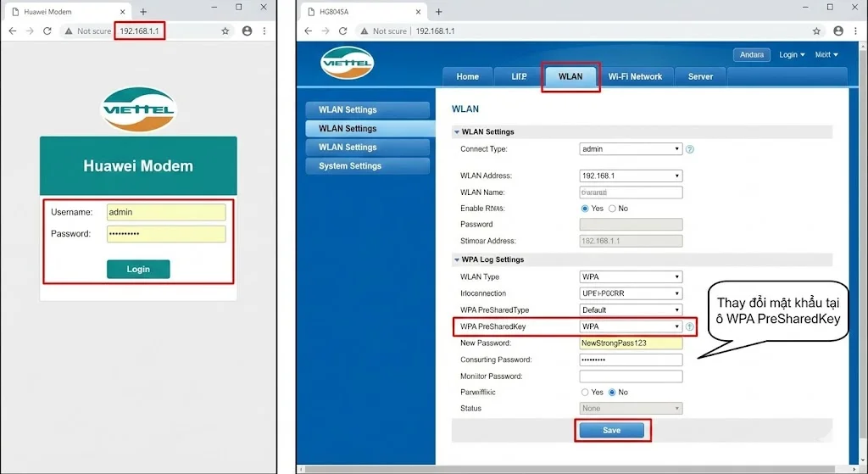Reload the Huawei Modem page
Image resolution: width=868 pixels, height=474 pixels.
point(47,31)
